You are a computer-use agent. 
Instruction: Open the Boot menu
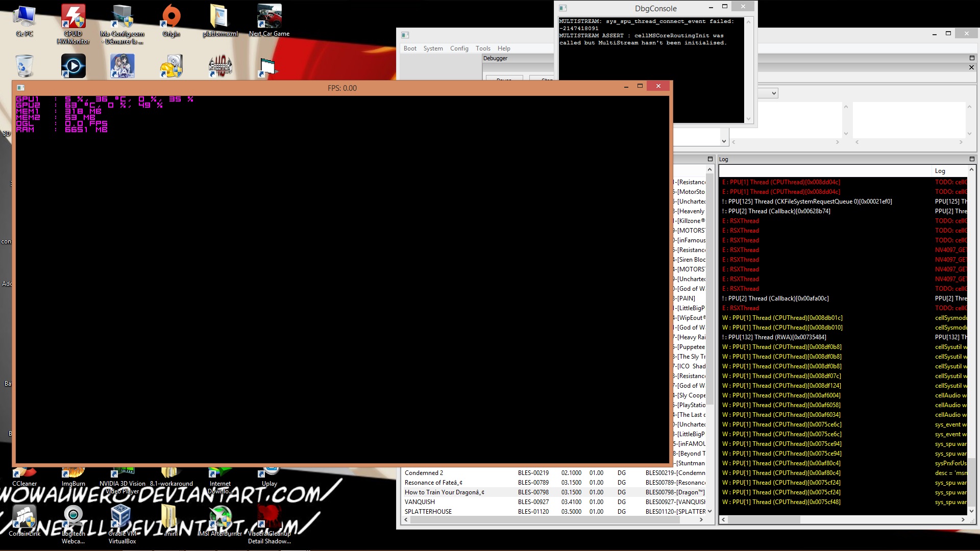click(x=410, y=48)
